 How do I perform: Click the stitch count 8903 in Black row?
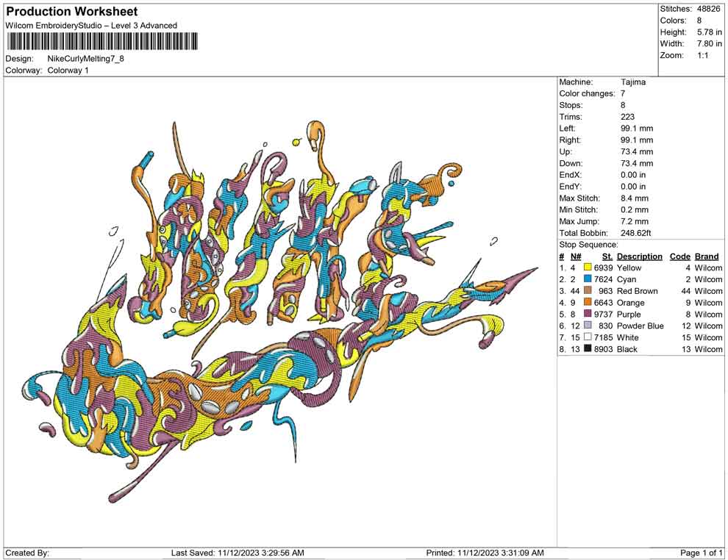[x=603, y=349]
